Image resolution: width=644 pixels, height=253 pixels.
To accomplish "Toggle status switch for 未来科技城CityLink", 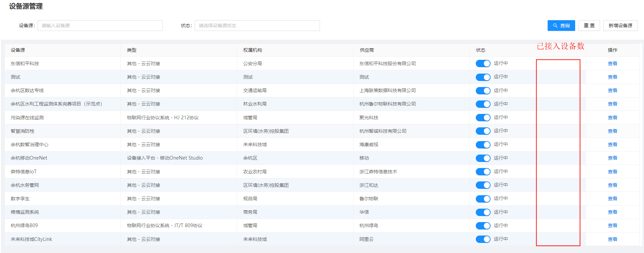I will 483,239.
